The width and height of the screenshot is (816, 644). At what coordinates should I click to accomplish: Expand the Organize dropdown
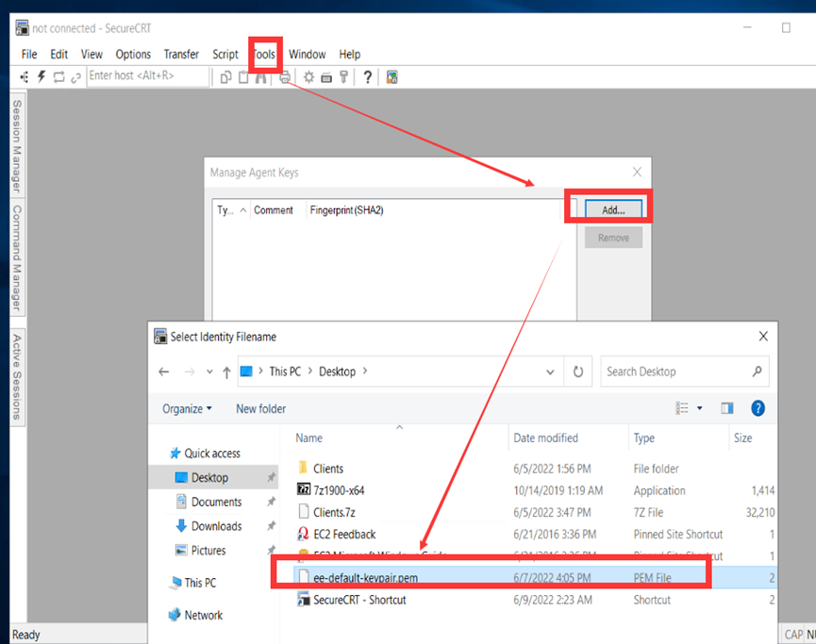coord(187,408)
